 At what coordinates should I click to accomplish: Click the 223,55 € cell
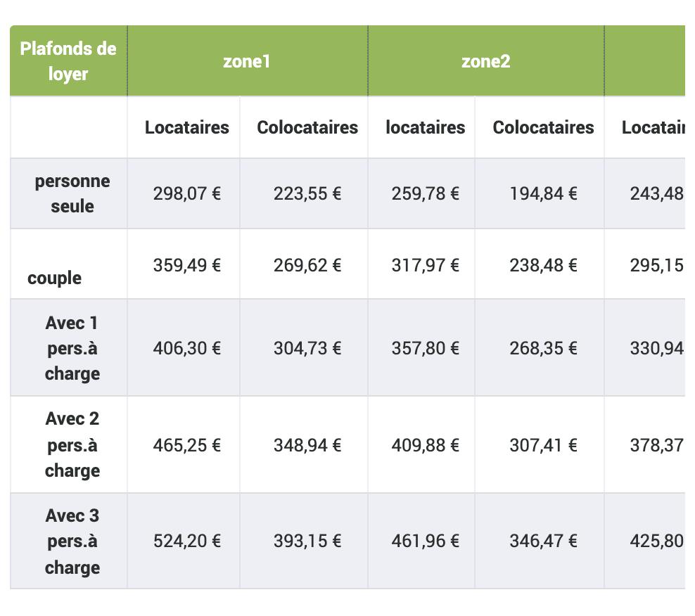coord(307,193)
